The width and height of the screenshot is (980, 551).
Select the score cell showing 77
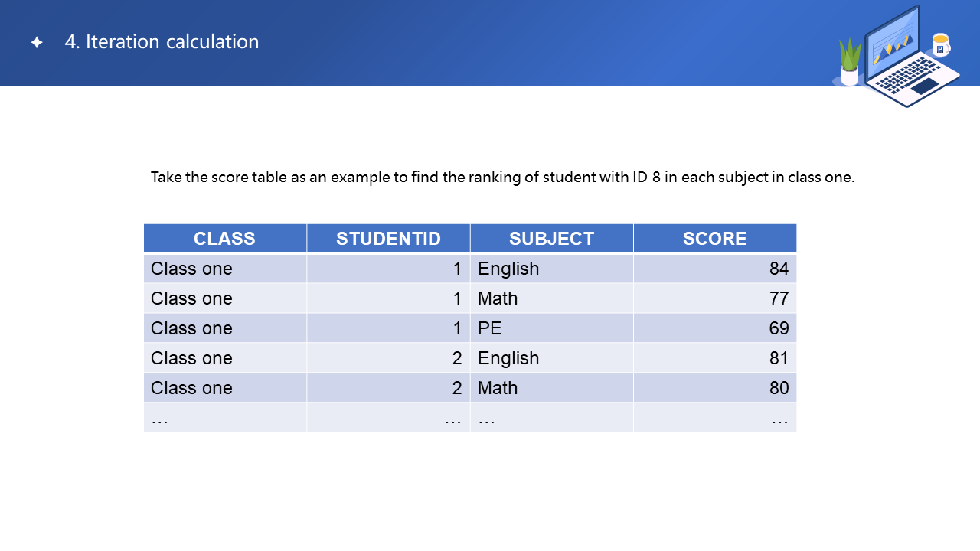(779, 298)
